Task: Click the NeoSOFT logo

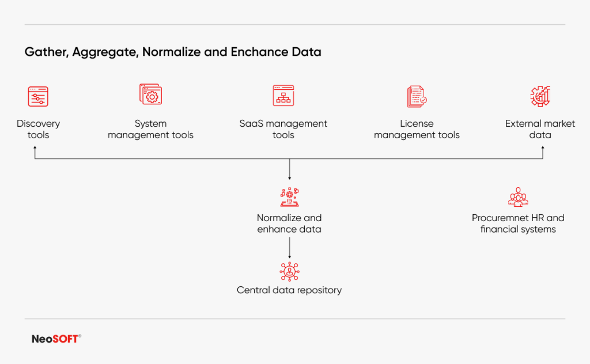Action: click(56, 339)
